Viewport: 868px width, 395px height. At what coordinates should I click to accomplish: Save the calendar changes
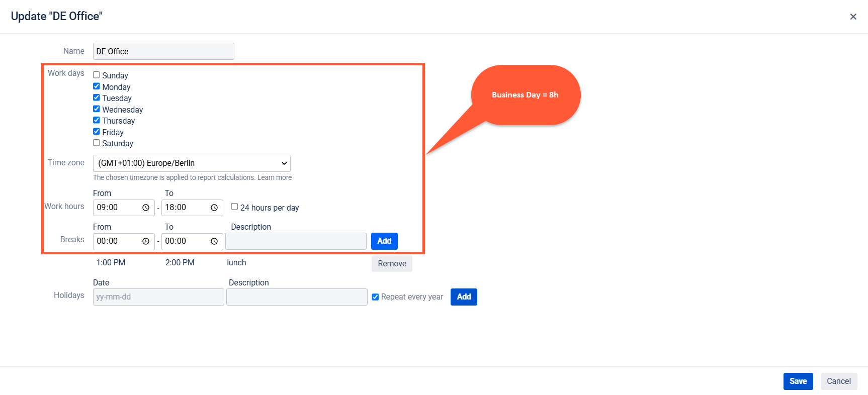click(798, 381)
